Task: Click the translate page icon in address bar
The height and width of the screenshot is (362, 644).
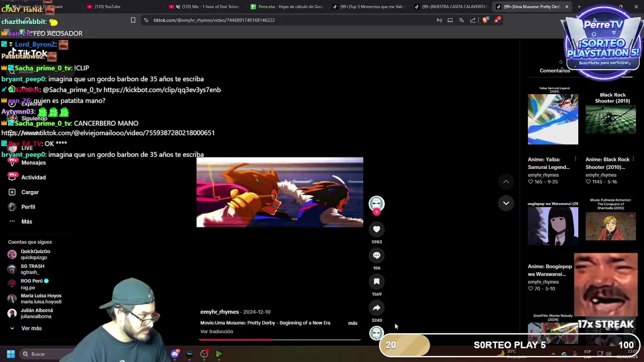Action: (461, 20)
